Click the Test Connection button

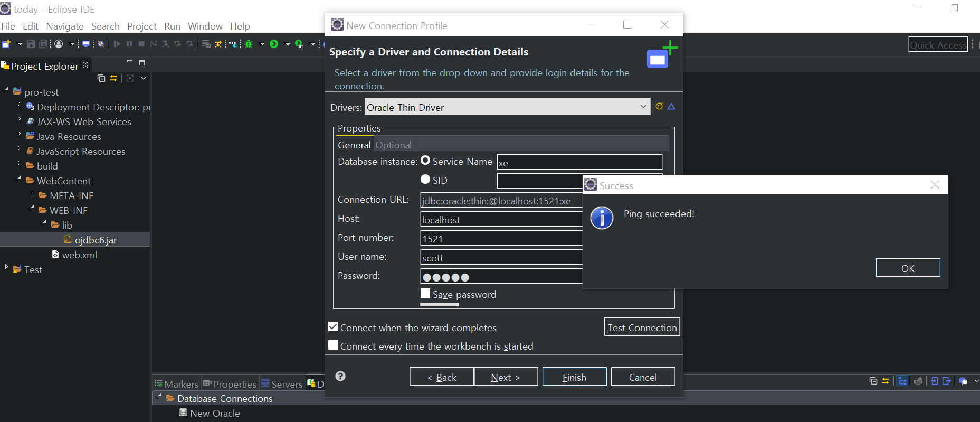click(642, 327)
